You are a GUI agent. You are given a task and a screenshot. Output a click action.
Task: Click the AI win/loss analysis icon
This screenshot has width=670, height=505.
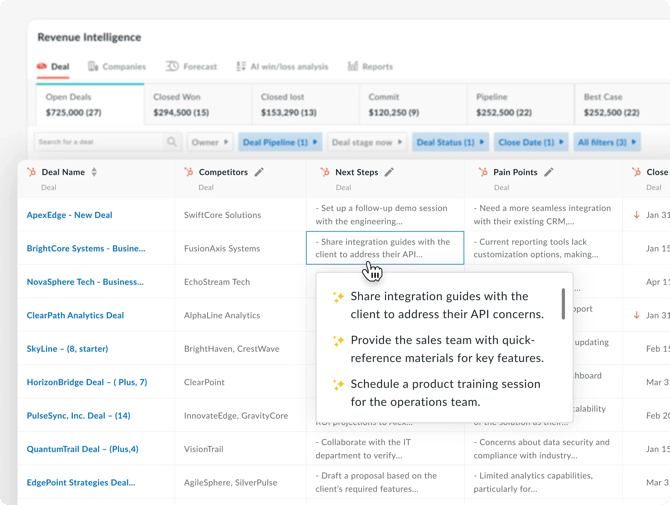click(x=241, y=66)
